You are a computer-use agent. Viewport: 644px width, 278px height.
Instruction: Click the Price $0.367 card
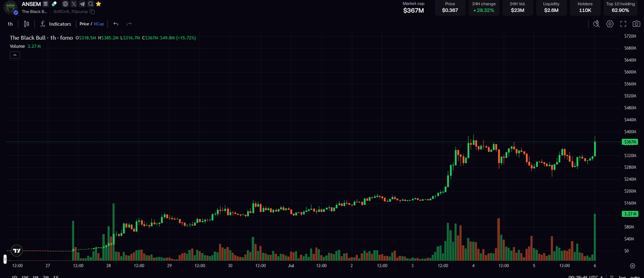(450, 8)
